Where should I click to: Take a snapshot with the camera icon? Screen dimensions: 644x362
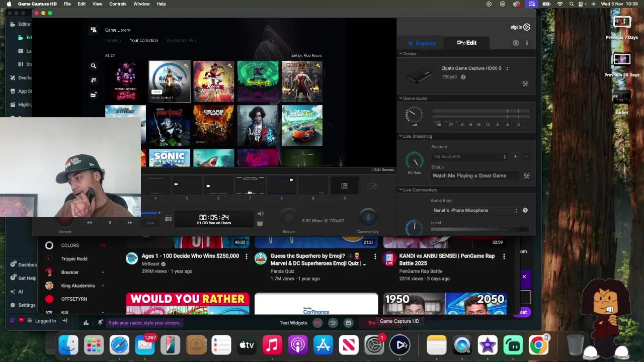click(x=169, y=219)
